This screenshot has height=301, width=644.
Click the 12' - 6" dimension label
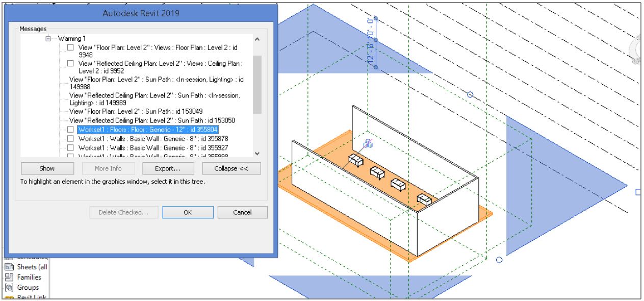[x=371, y=54]
